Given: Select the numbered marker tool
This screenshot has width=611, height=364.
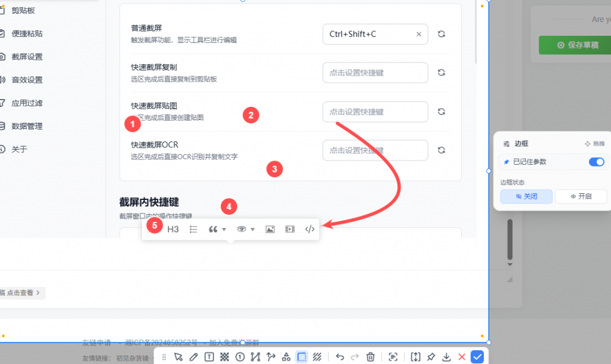Looking at the screenshot, I should [240, 357].
